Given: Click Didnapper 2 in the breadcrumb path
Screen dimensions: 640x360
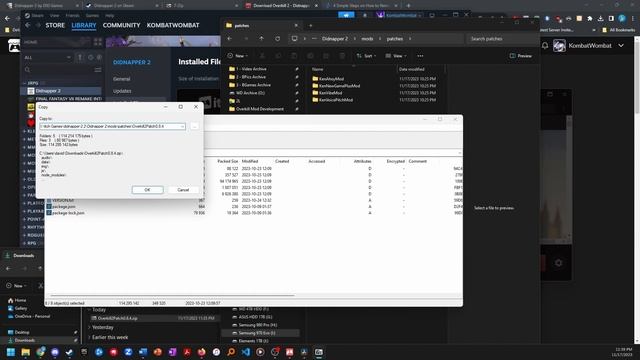Looking at the screenshot, I should tap(335, 39).
